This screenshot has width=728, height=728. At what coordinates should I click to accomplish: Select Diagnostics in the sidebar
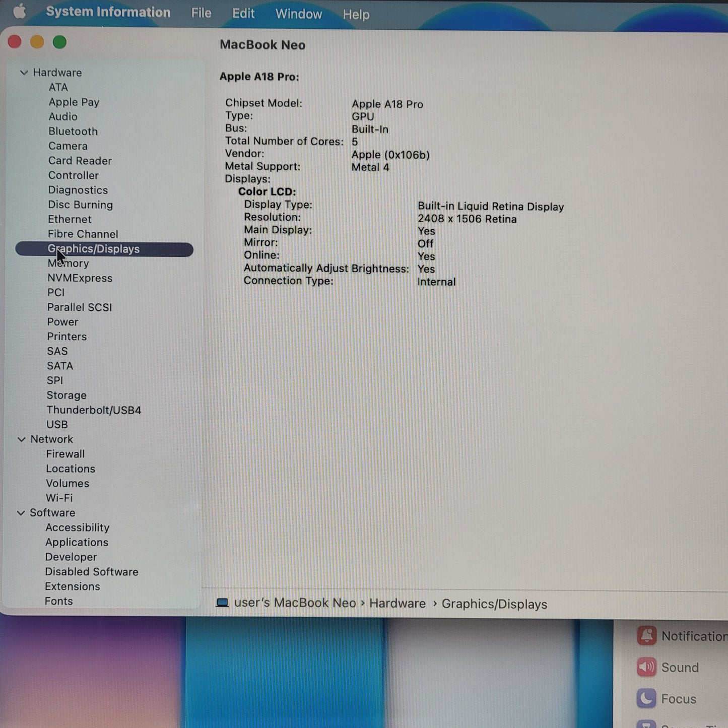pyautogui.click(x=78, y=190)
